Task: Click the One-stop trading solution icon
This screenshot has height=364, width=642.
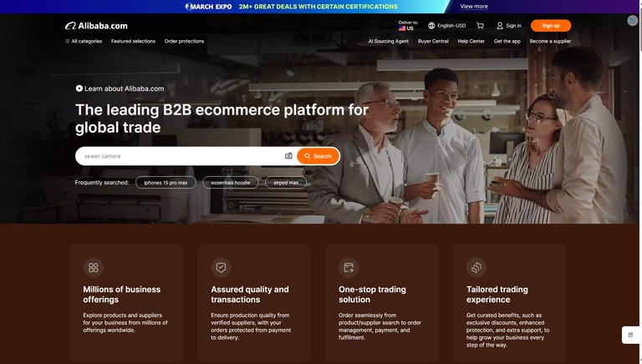Action: click(349, 267)
